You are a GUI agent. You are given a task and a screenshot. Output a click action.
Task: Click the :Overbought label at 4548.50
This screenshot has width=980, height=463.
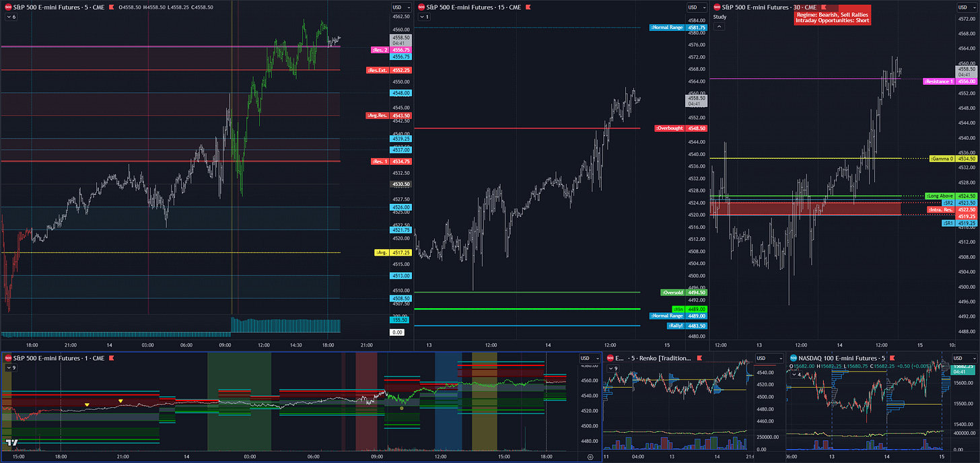tap(670, 128)
